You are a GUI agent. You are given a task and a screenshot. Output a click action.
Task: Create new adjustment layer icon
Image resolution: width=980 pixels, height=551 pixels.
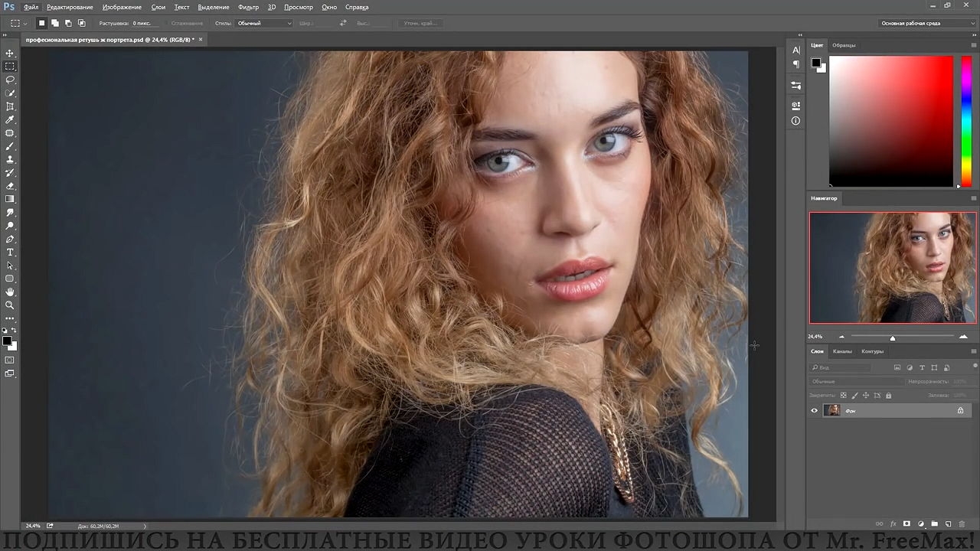pyautogui.click(x=921, y=524)
